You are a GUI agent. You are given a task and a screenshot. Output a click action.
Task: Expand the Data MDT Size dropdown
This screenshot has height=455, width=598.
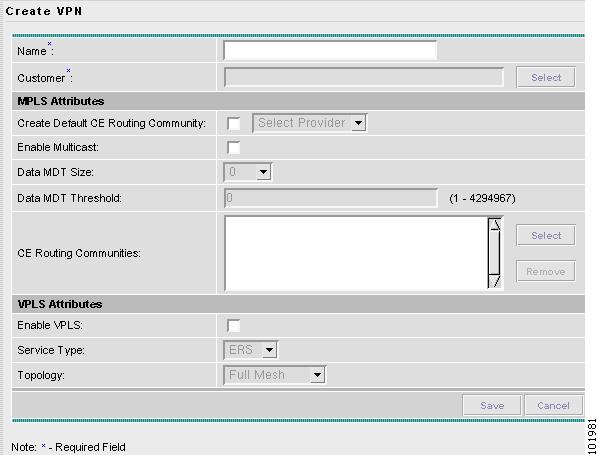[248, 172]
